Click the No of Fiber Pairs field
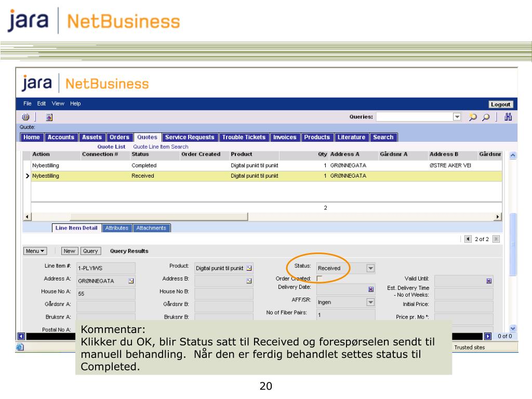Image resolution: width=532 pixels, height=399 pixels. (345, 315)
